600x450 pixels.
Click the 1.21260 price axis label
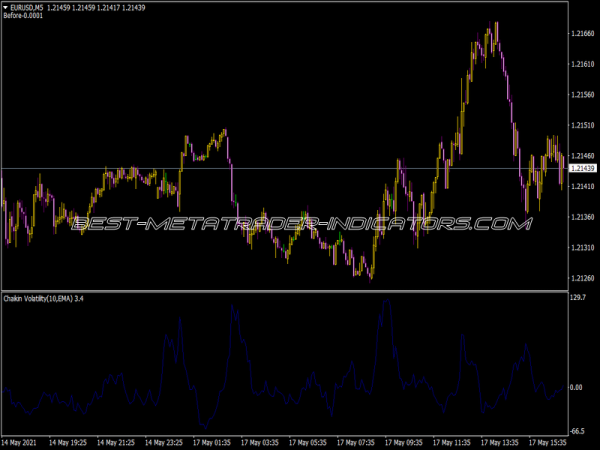click(x=582, y=278)
